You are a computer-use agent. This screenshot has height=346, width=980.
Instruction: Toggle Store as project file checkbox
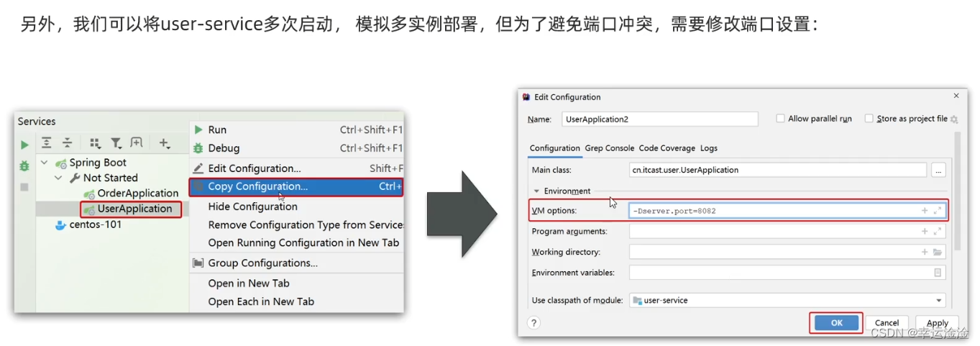(x=869, y=119)
